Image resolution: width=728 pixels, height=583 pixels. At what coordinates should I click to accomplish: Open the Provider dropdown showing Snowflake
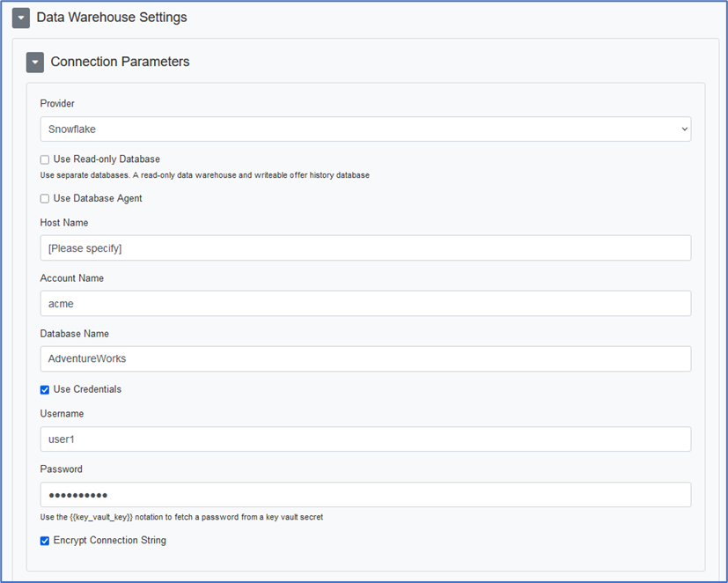click(365, 129)
